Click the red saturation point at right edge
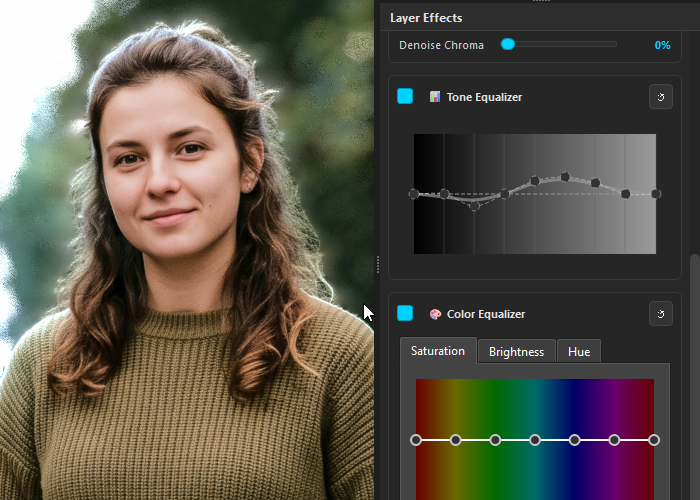The image size is (700, 500). pyautogui.click(x=654, y=440)
